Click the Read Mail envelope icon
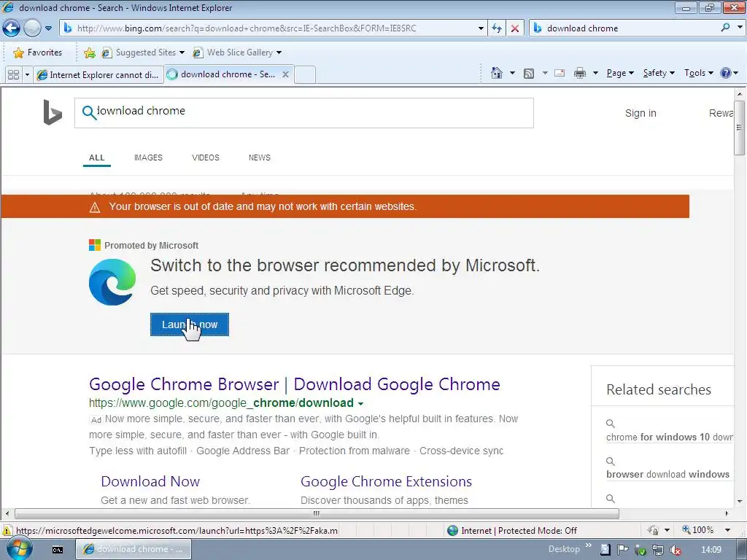The width and height of the screenshot is (747, 560). click(x=560, y=73)
